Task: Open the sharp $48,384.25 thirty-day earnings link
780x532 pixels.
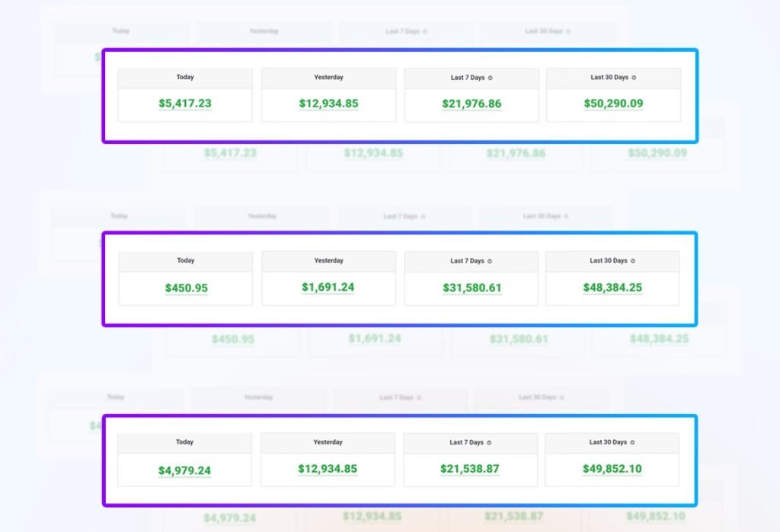Action: [x=613, y=288]
